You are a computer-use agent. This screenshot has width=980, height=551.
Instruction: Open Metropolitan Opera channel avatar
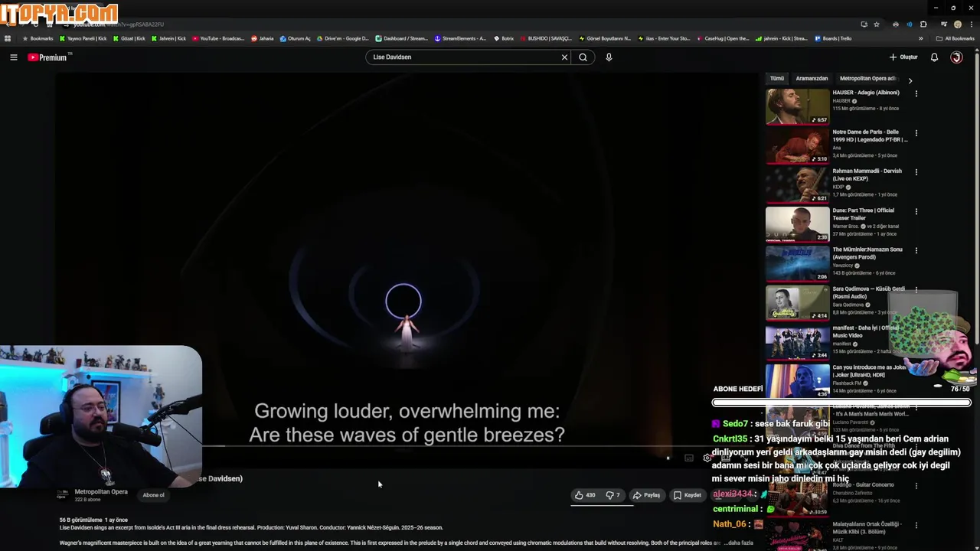(x=62, y=495)
